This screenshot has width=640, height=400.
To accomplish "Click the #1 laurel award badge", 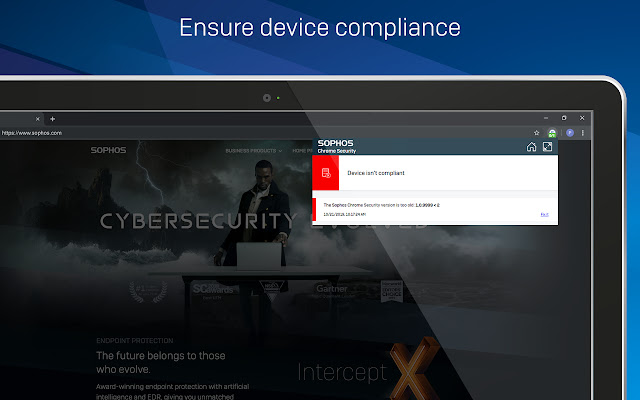I will click(x=148, y=291).
